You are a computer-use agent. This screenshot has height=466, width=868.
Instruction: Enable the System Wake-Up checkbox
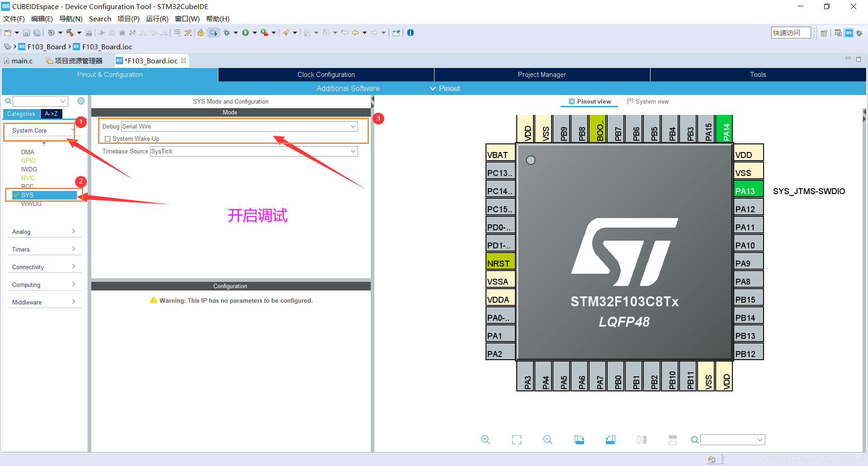108,139
